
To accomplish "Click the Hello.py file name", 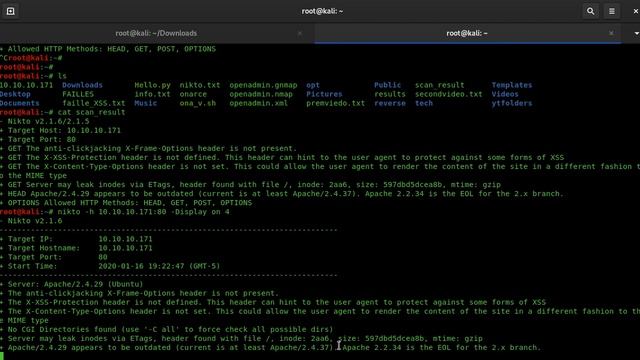I will (x=152, y=85).
